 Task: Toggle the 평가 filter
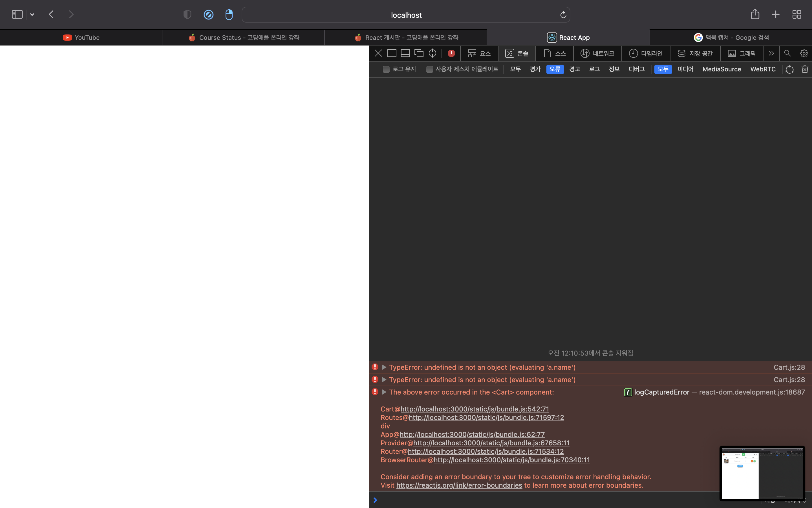(x=535, y=69)
